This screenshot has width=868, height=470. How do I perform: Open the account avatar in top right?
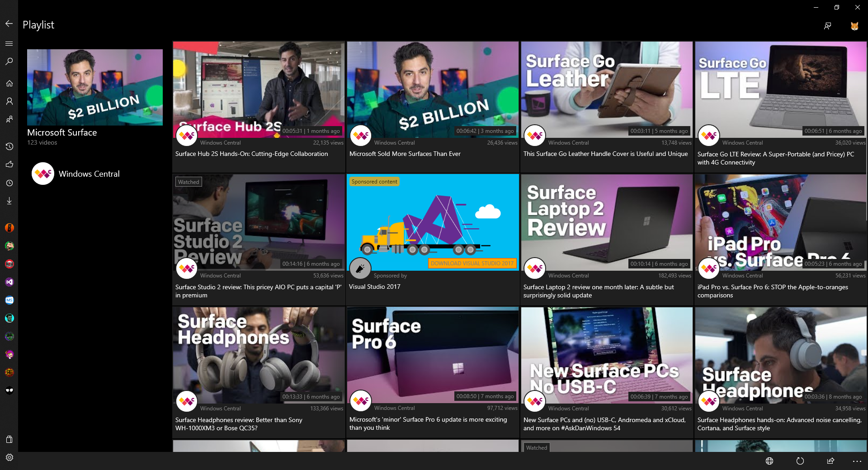[x=854, y=26]
